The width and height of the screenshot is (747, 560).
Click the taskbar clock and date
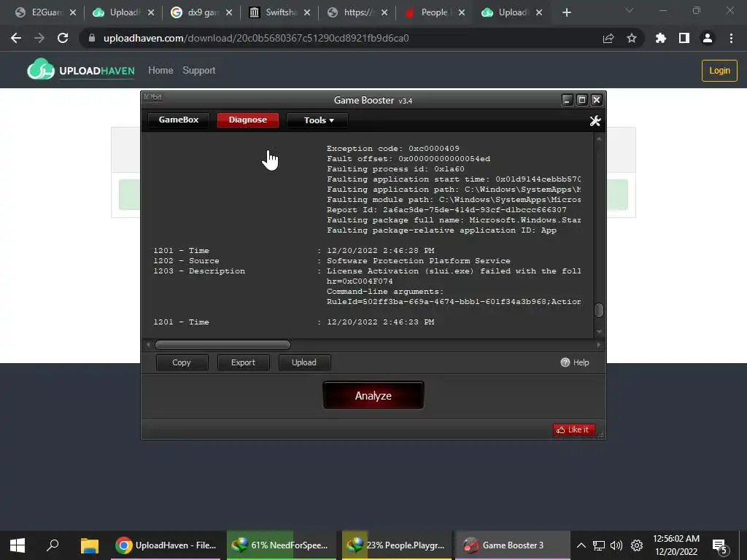(x=676, y=545)
